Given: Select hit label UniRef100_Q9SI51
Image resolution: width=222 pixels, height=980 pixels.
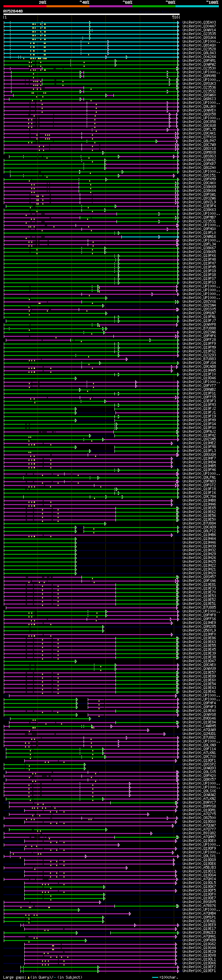Looking at the screenshot, I should (x=199, y=175).
